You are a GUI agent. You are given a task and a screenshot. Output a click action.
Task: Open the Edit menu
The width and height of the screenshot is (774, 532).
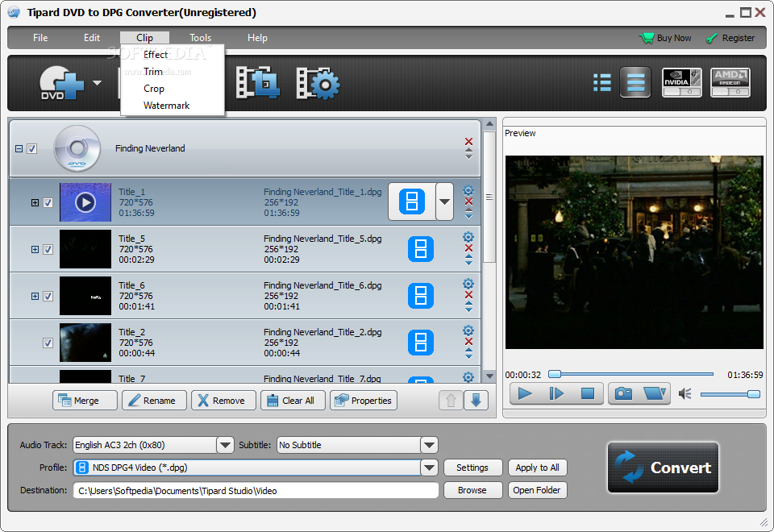(x=92, y=38)
